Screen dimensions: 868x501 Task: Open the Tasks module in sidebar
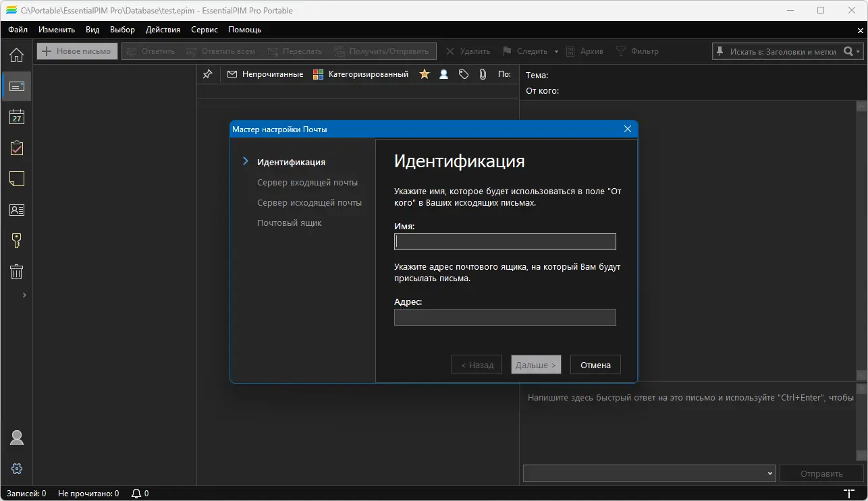pyautogui.click(x=16, y=148)
